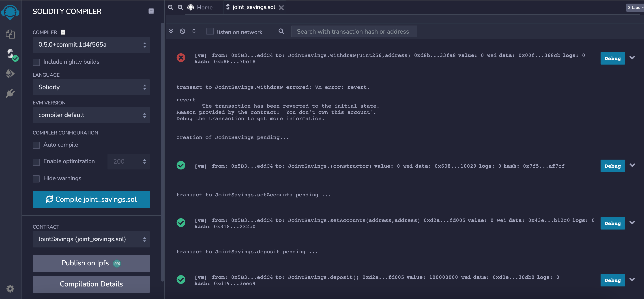Debug the failed withdraw transaction
644x299 pixels.
[613, 58]
